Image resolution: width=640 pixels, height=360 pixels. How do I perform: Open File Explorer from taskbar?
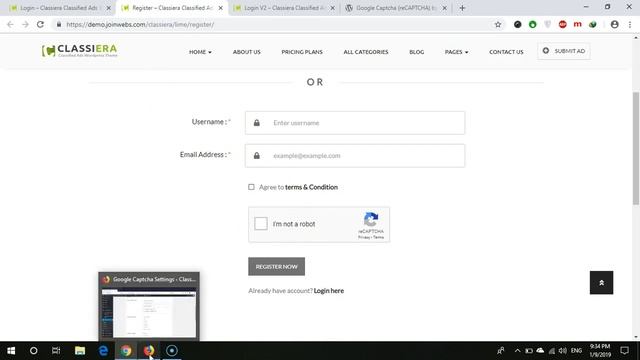click(80, 351)
